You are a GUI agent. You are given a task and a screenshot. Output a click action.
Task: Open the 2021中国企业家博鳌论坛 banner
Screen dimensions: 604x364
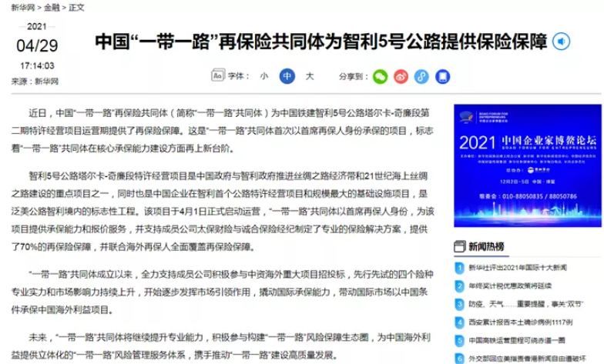tap(527, 165)
